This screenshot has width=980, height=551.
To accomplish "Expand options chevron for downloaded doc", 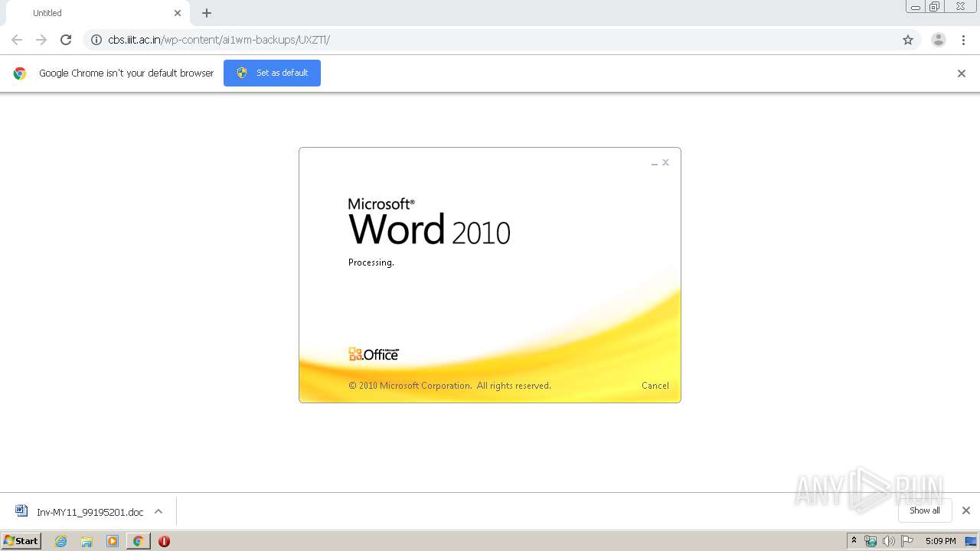I will point(158,511).
